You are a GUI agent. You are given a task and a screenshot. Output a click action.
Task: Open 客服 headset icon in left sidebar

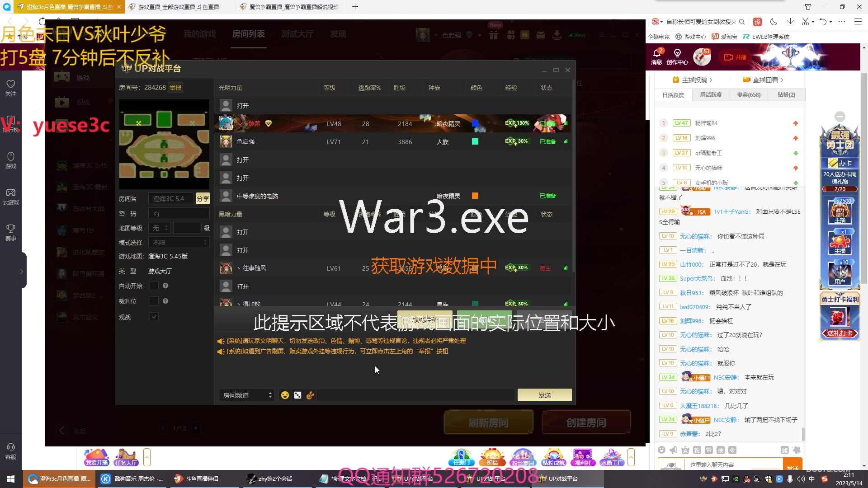pos(11,451)
